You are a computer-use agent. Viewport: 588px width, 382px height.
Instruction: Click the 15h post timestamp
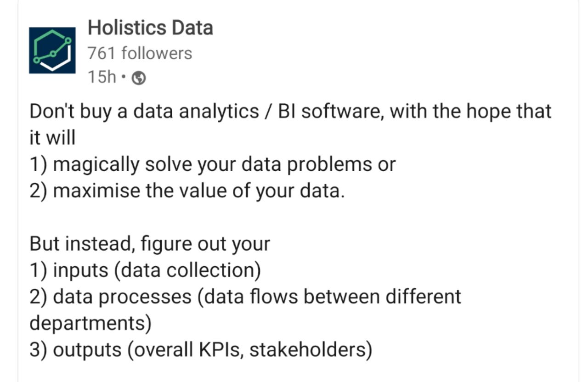click(x=102, y=77)
